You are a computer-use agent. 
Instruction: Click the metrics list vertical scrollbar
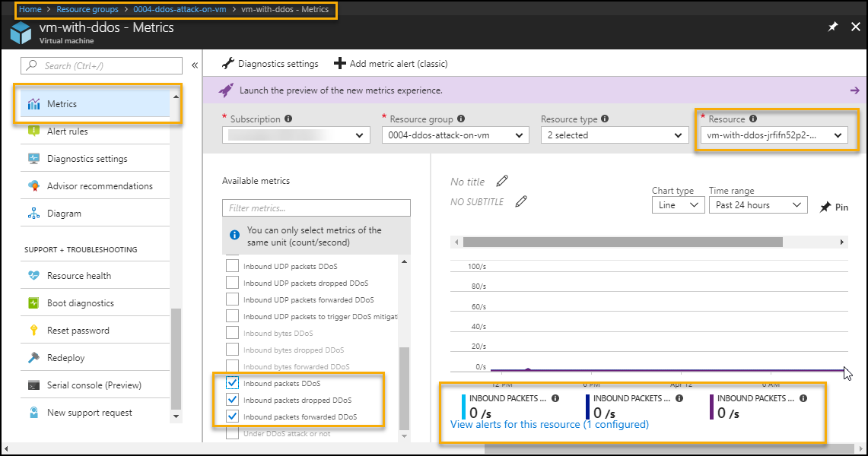(x=404, y=387)
